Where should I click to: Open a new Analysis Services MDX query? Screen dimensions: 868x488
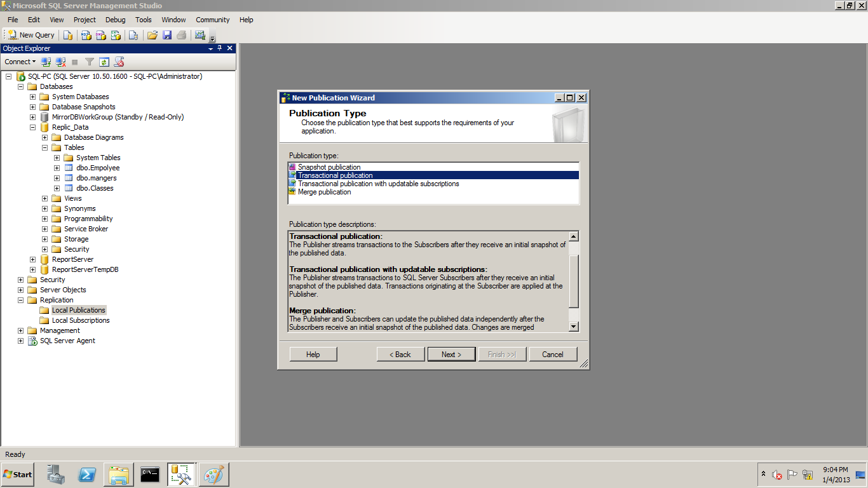(x=86, y=35)
